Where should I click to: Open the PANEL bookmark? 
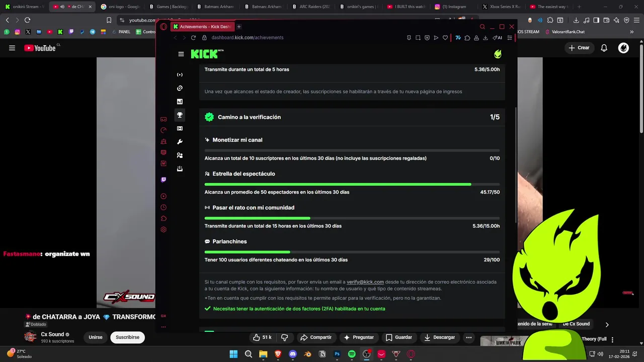(x=121, y=32)
